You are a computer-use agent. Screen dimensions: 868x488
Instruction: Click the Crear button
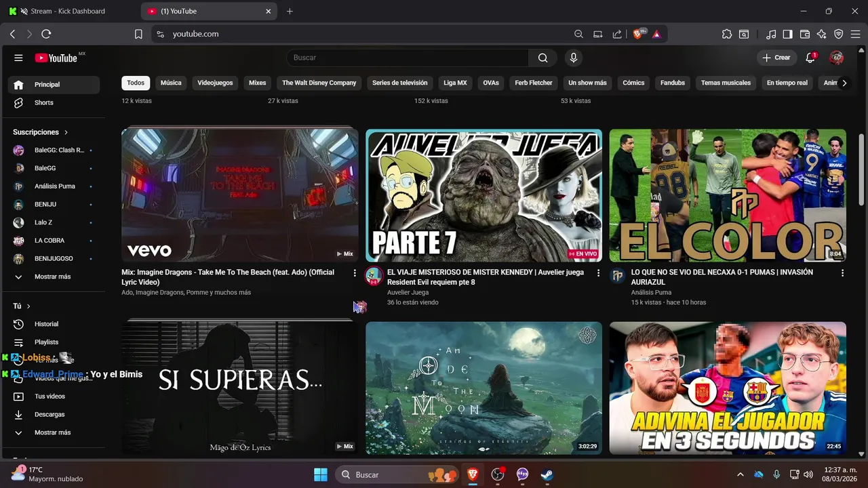(776, 58)
